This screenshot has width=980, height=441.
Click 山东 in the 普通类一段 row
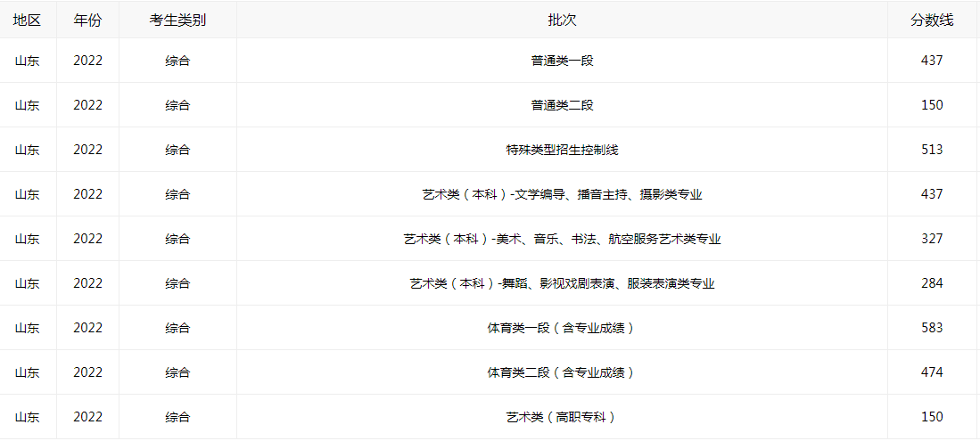[27, 61]
